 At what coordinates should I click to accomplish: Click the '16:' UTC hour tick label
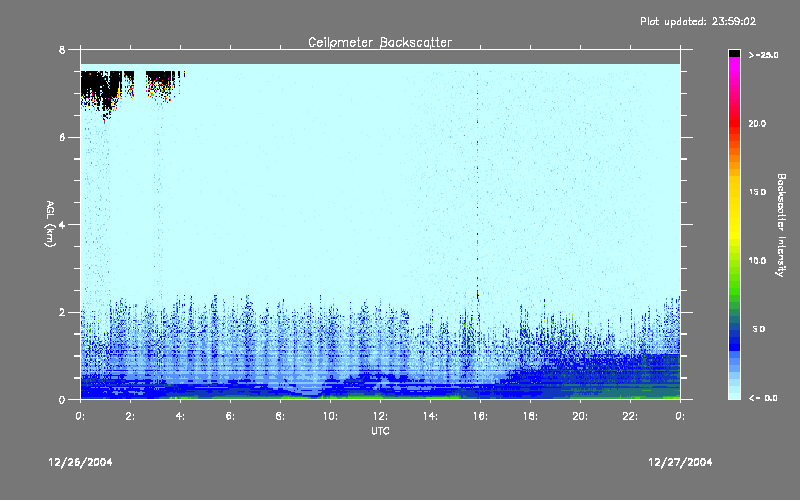480,416
